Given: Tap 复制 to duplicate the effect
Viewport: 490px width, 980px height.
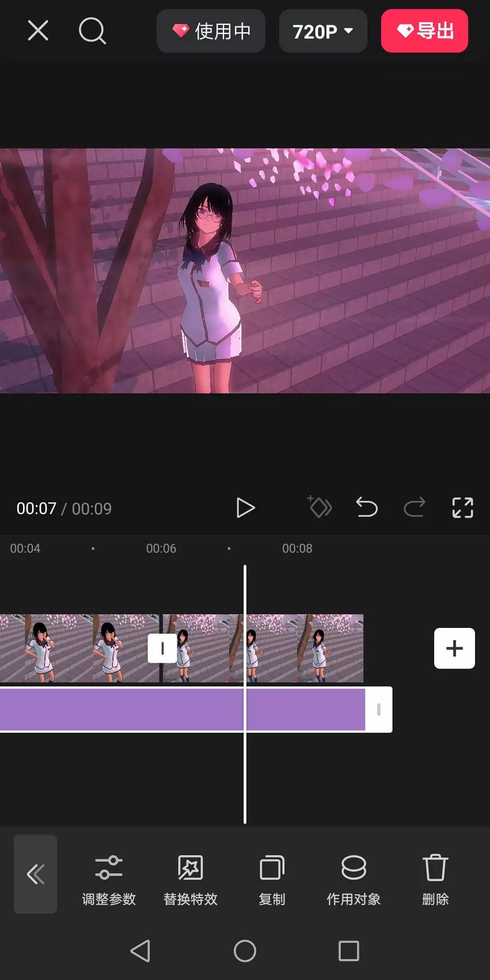Looking at the screenshot, I should 272,881.
